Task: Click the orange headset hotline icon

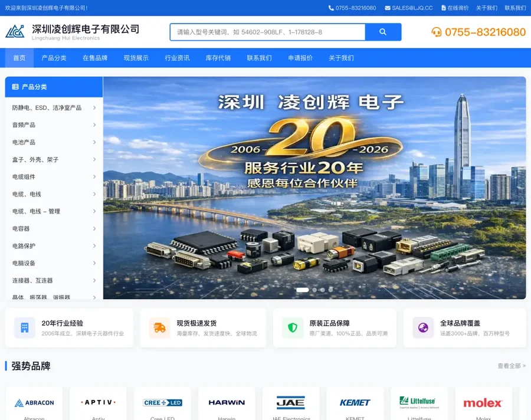Action: click(x=437, y=32)
